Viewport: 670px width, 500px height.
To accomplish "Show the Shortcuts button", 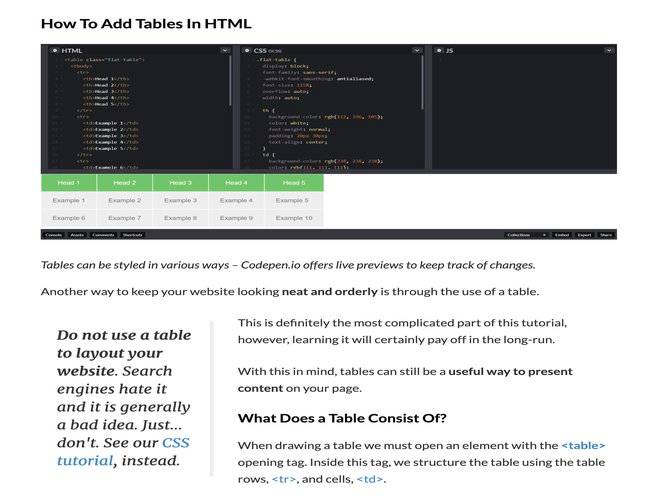I will point(132,235).
